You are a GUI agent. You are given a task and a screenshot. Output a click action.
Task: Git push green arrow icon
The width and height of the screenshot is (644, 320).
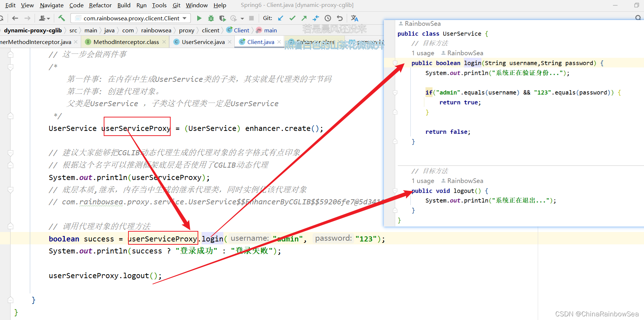click(x=304, y=18)
